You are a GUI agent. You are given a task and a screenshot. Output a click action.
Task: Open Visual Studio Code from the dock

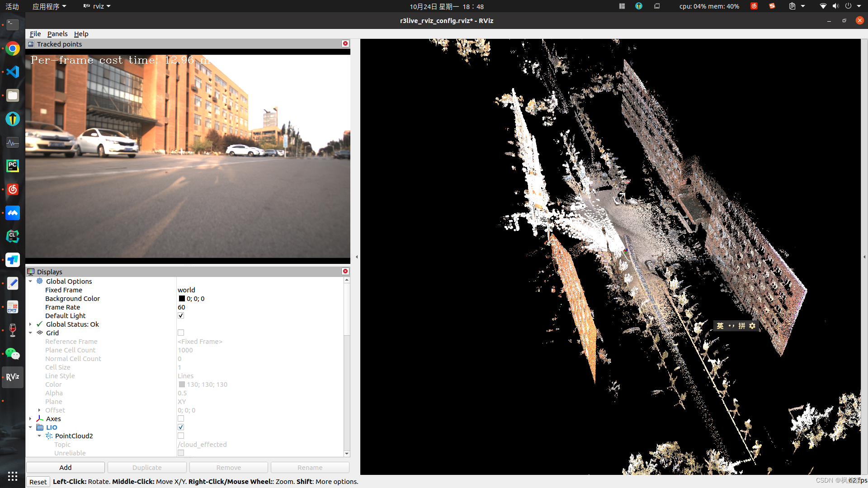pyautogui.click(x=13, y=72)
